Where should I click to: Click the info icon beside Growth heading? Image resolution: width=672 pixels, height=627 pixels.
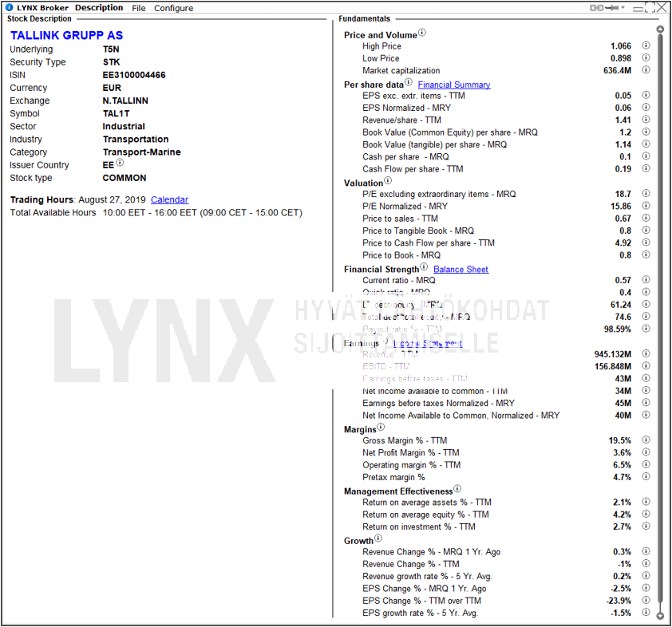point(378,538)
